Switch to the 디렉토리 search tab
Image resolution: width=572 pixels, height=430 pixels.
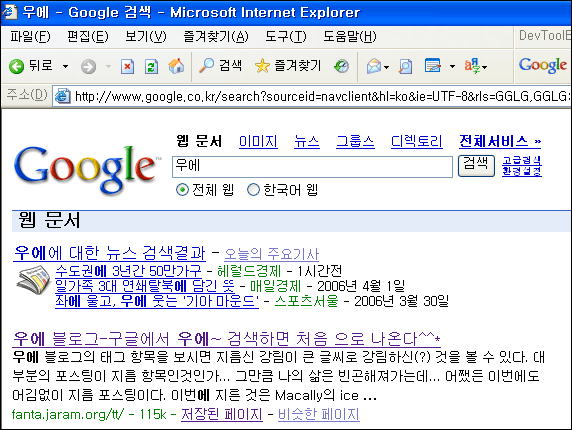click(x=417, y=141)
